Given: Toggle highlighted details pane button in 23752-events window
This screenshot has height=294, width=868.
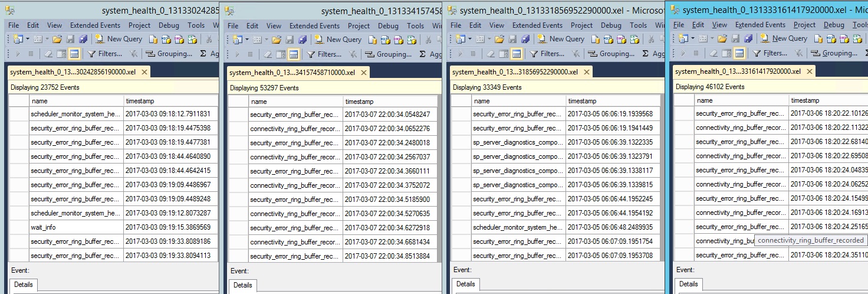Looking at the screenshot, I should pyautogui.click(x=74, y=54).
